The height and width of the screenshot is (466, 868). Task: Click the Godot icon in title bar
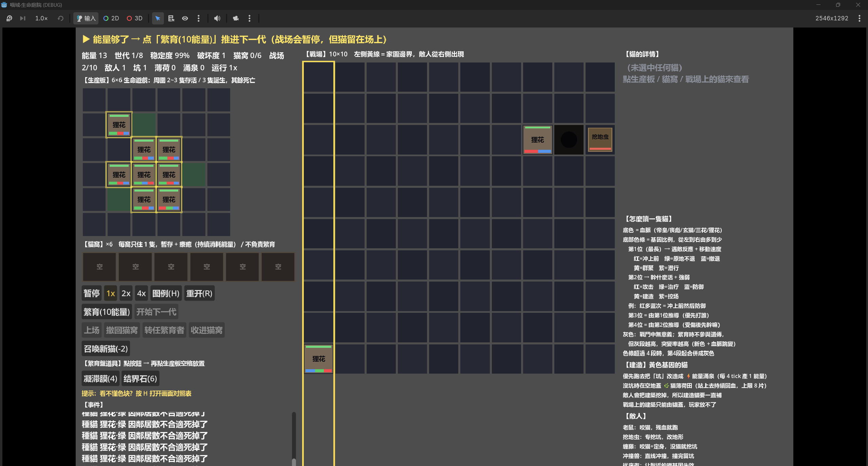(4, 5)
